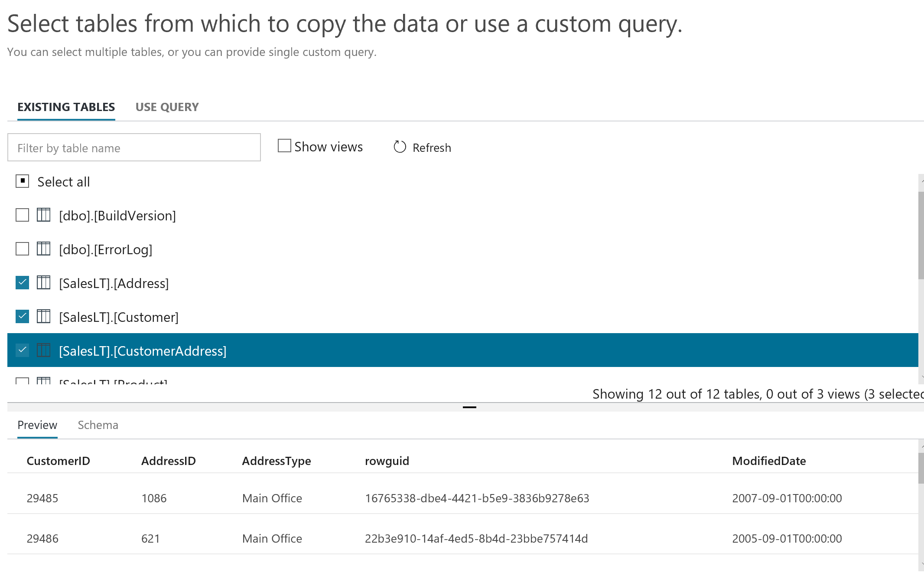Click the table icon next to [SalesLT].[Customer]

pyautogui.click(x=43, y=317)
